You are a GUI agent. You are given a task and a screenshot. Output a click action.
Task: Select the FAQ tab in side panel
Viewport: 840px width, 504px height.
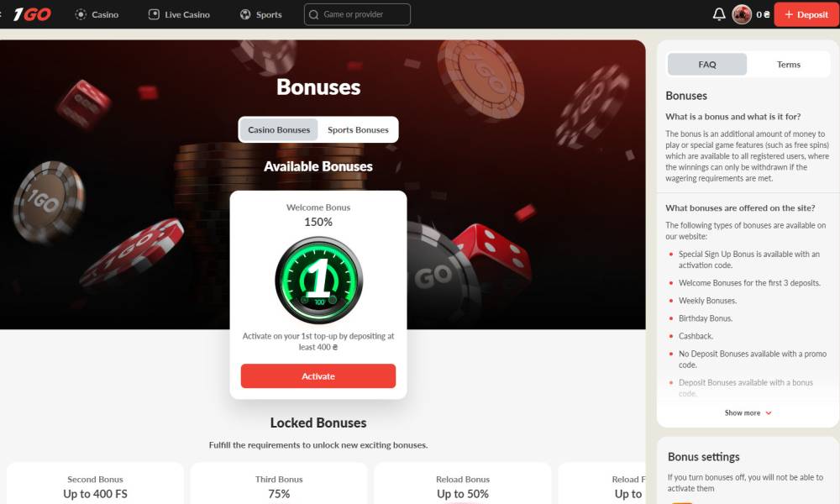click(x=707, y=65)
